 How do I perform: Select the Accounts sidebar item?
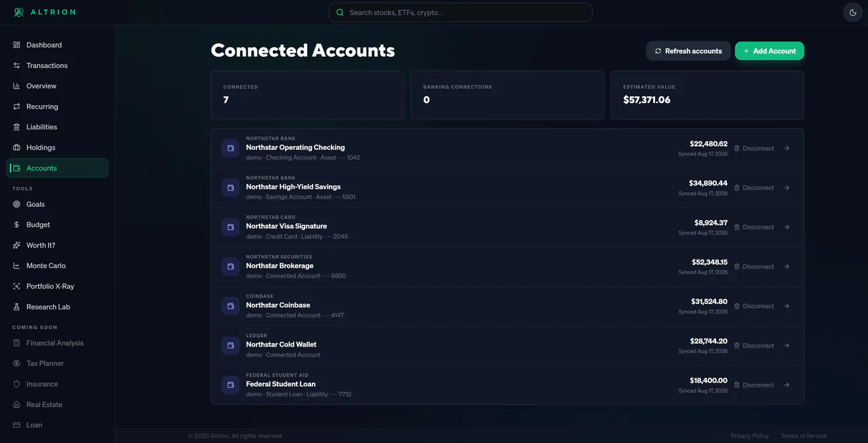(x=58, y=168)
